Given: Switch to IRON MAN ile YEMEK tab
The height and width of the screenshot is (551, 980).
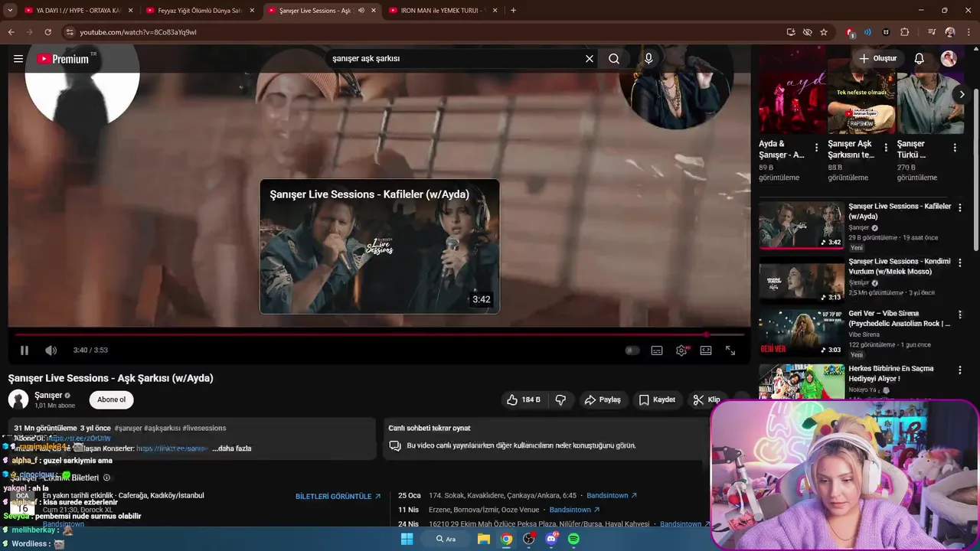Looking at the screenshot, I should (443, 11).
